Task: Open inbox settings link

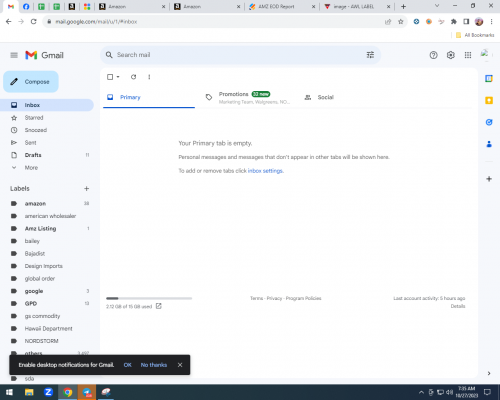Action: click(265, 171)
